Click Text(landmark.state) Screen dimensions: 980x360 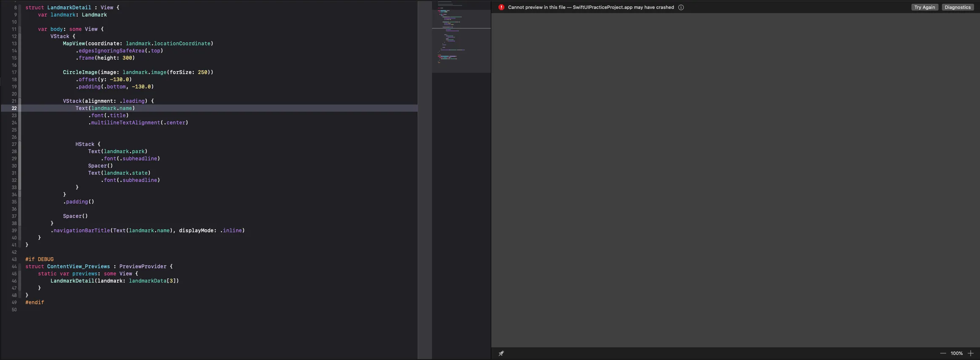pos(119,173)
